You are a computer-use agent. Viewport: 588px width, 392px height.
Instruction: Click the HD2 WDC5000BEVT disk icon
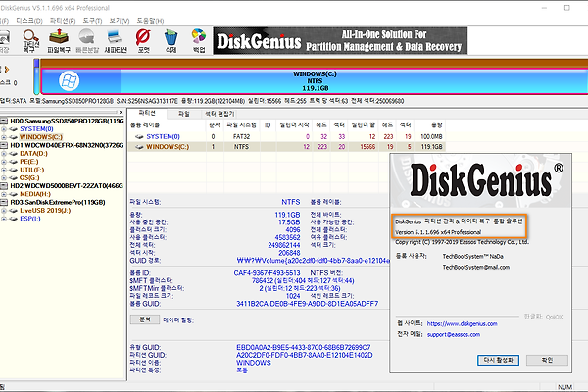pyautogui.click(x=5, y=185)
